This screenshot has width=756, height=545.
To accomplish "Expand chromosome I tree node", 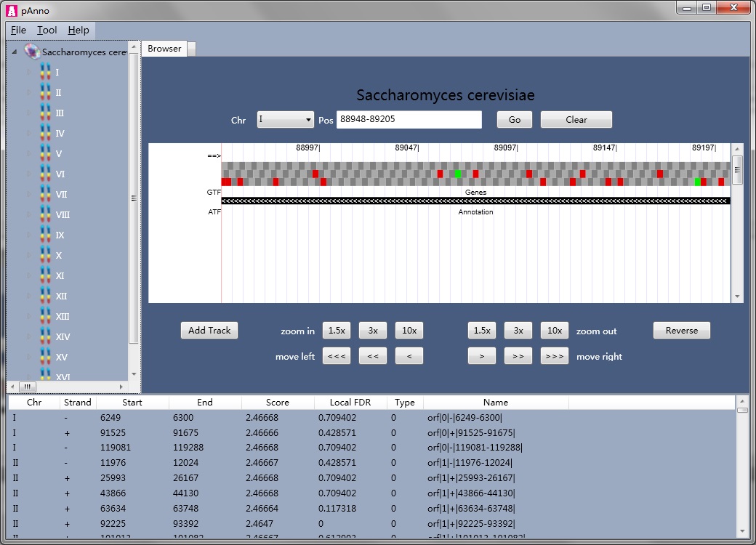I will pyautogui.click(x=28, y=72).
